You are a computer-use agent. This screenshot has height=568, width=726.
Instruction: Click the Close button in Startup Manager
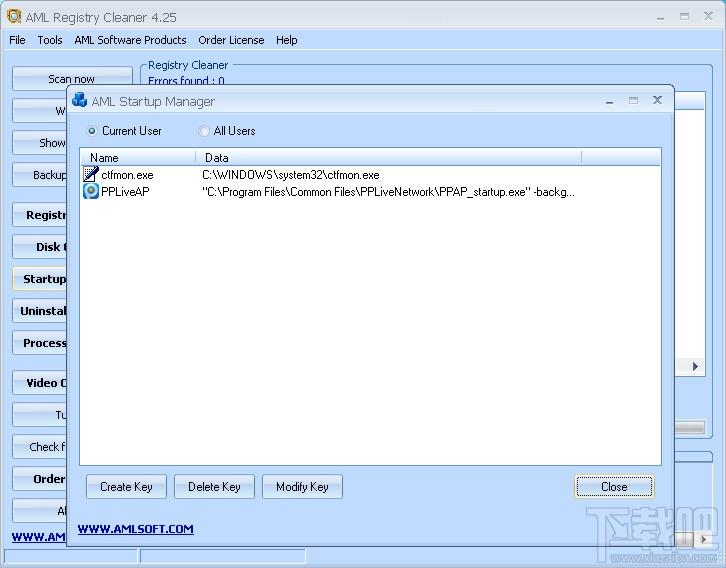coord(614,487)
